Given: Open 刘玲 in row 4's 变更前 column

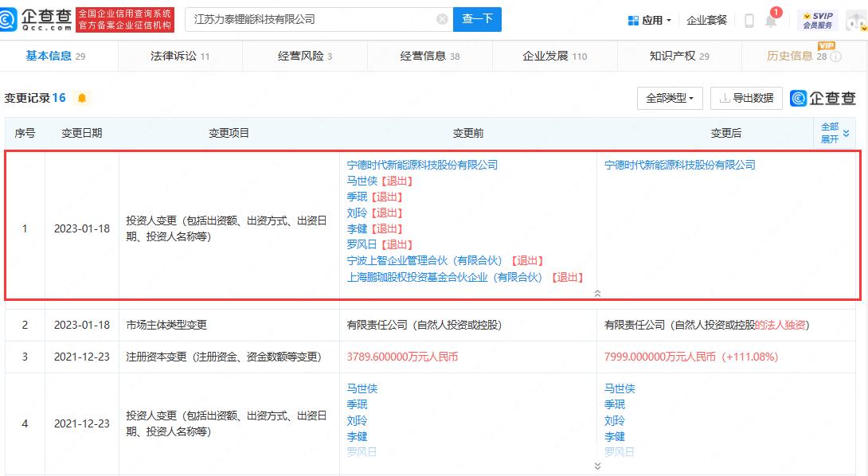Looking at the screenshot, I should tap(357, 420).
